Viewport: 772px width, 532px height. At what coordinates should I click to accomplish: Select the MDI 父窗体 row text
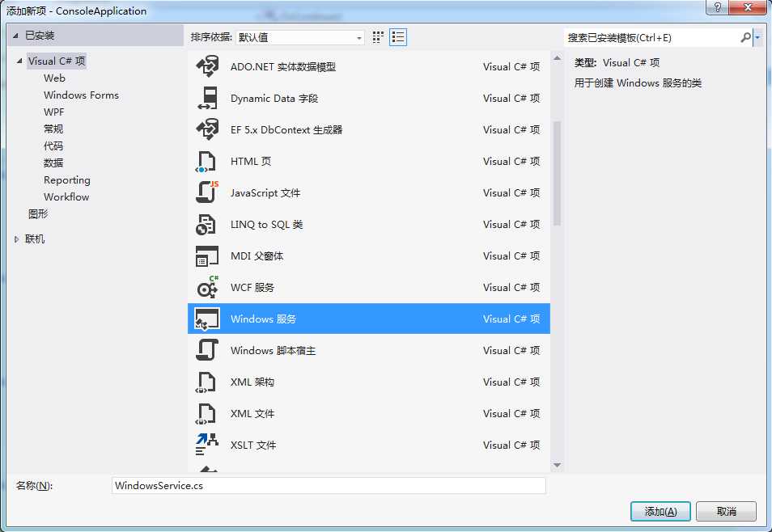(x=257, y=256)
